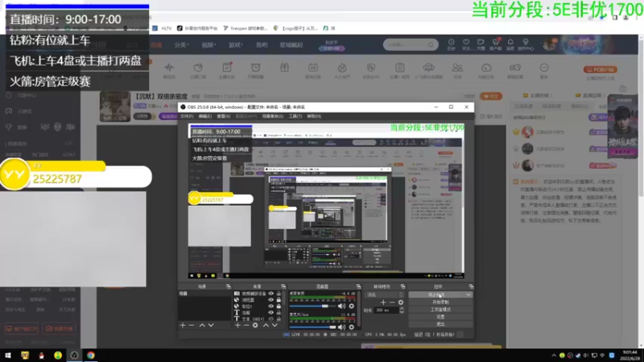Open the Edit menu in OBS
The image size is (644, 362).
click(204, 116)
